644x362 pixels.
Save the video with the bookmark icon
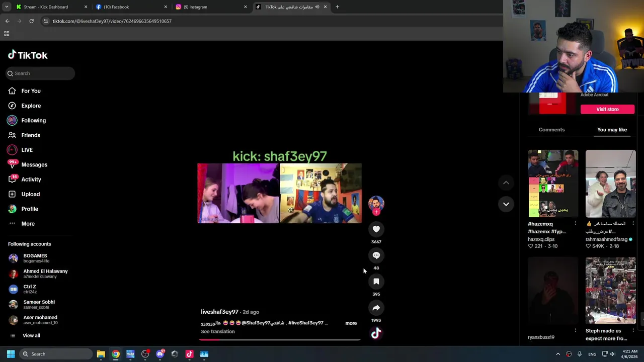[x=376, y=282]
